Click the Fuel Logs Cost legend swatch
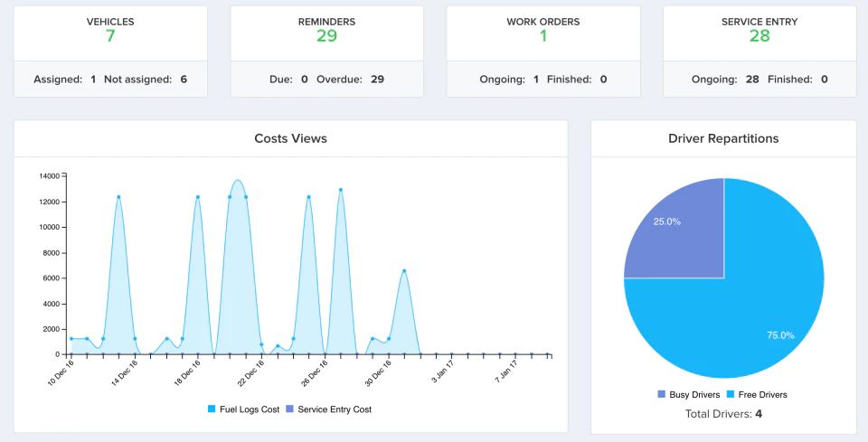 pyautogui.click(x=212, y=409)
